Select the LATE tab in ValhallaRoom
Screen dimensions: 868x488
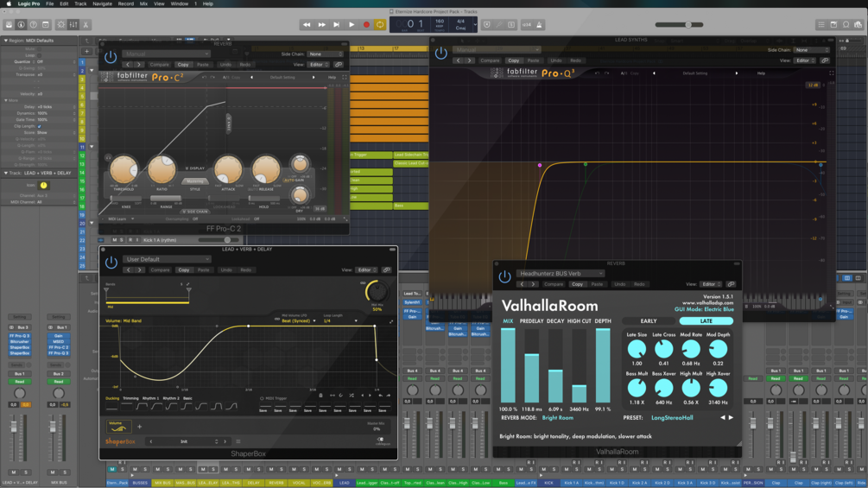pyautogui.click(x=706, y=321)
